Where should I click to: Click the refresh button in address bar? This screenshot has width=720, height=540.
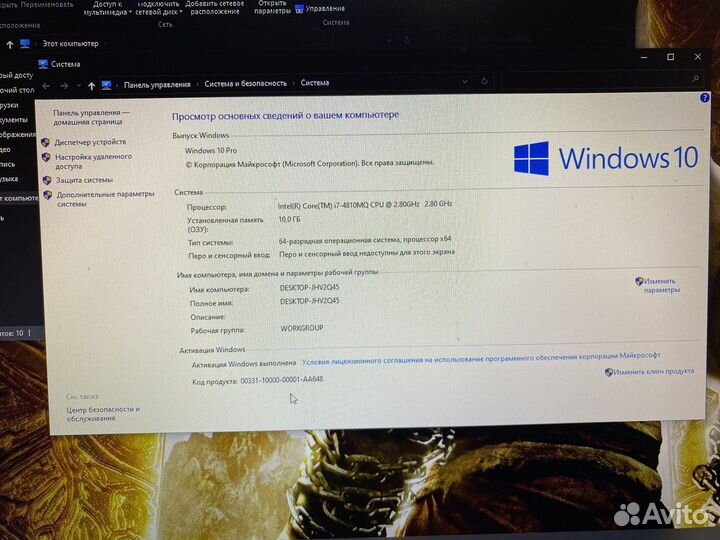(484, 81)
